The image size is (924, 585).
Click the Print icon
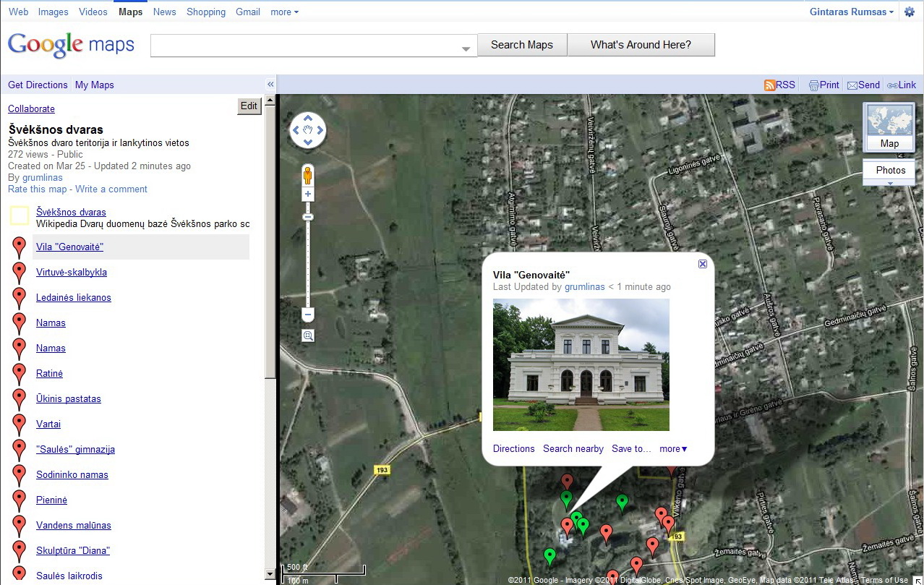click(814, 85)
